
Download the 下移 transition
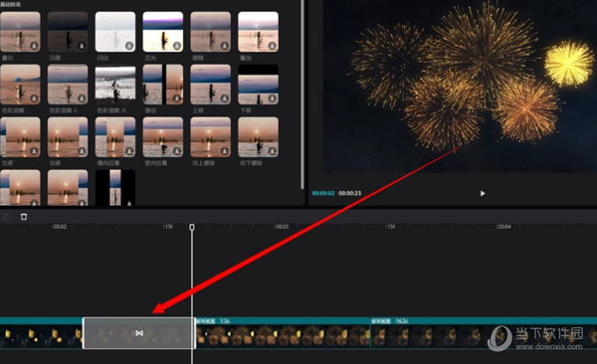coord(273,98)
